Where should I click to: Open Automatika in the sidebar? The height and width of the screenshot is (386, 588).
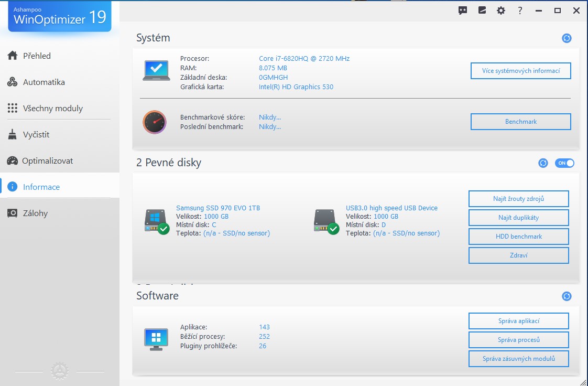(x=60, y=82)
